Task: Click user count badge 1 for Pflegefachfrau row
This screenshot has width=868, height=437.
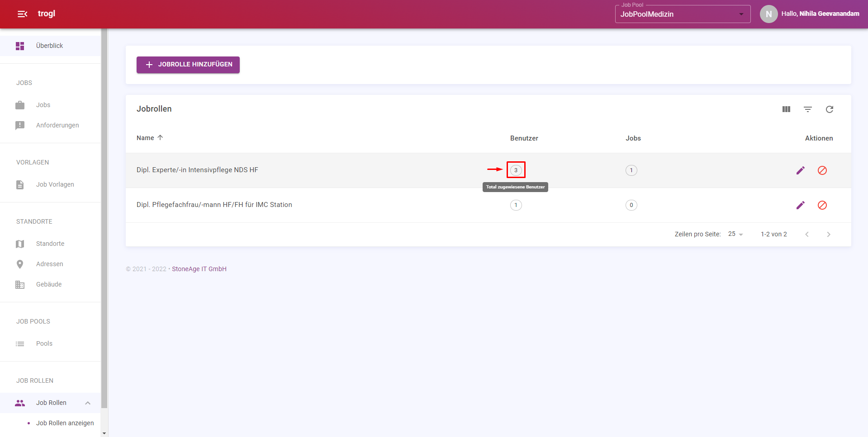Action: click(516, 205)
